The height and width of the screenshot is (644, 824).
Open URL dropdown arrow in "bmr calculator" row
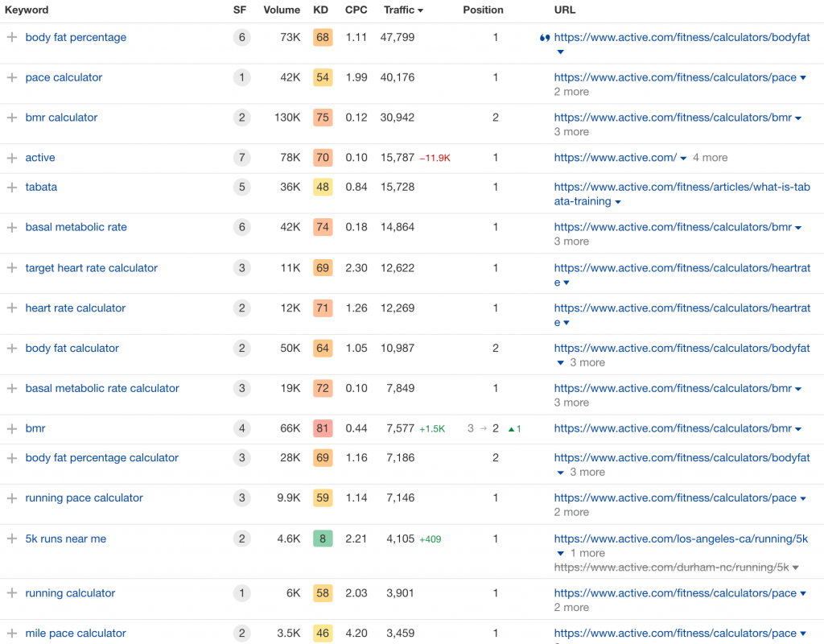798,118
